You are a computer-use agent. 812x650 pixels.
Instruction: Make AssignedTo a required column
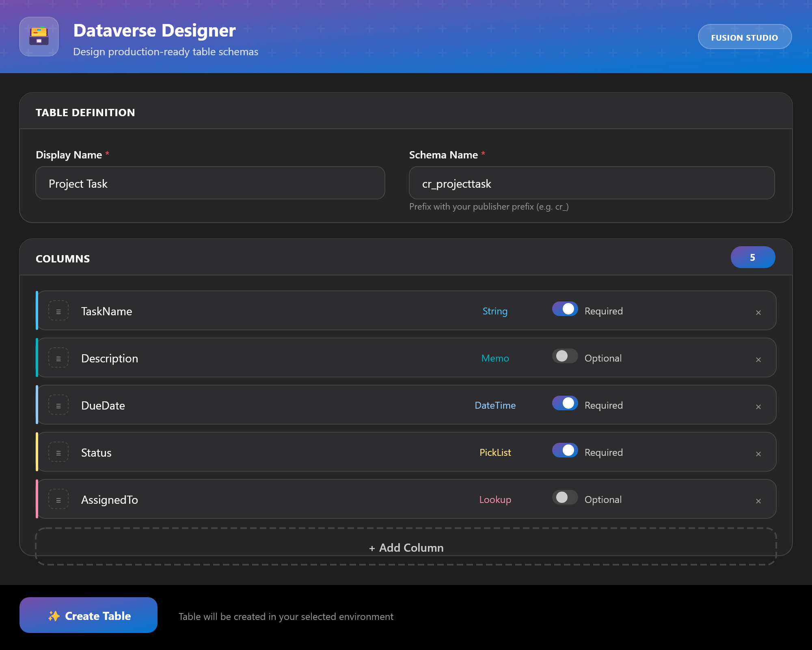564,497
